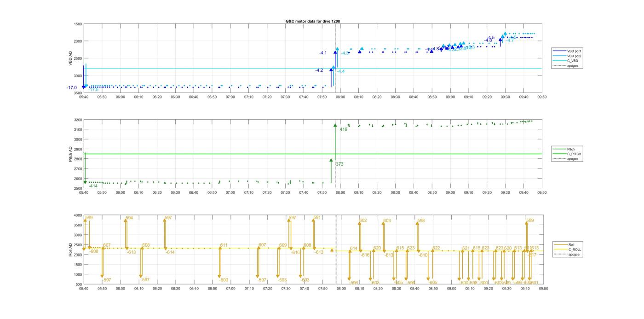Click the "-17.0" data label in VBD plot

pos(71,87)
